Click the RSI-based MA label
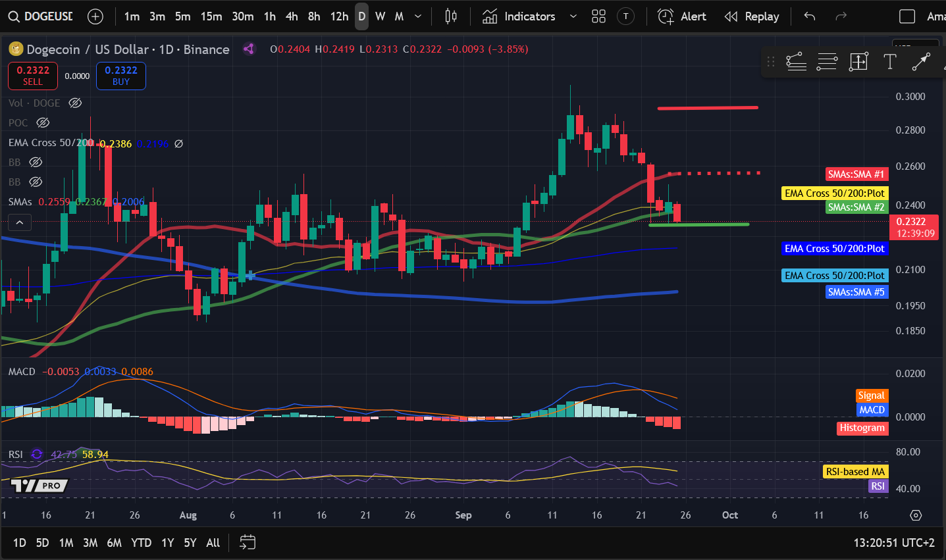 [x=855, y=471]
